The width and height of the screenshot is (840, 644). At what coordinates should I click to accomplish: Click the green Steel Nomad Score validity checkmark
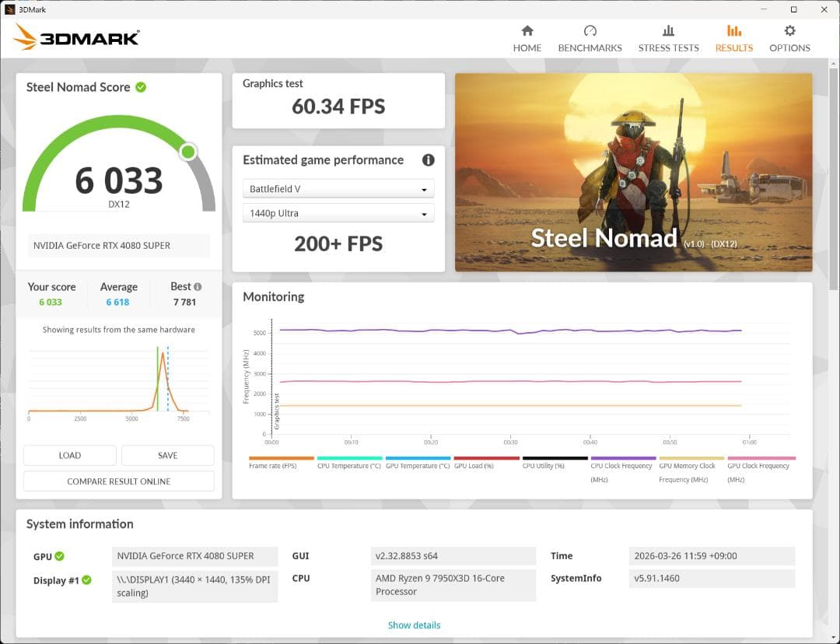click(x=141, y=87)
